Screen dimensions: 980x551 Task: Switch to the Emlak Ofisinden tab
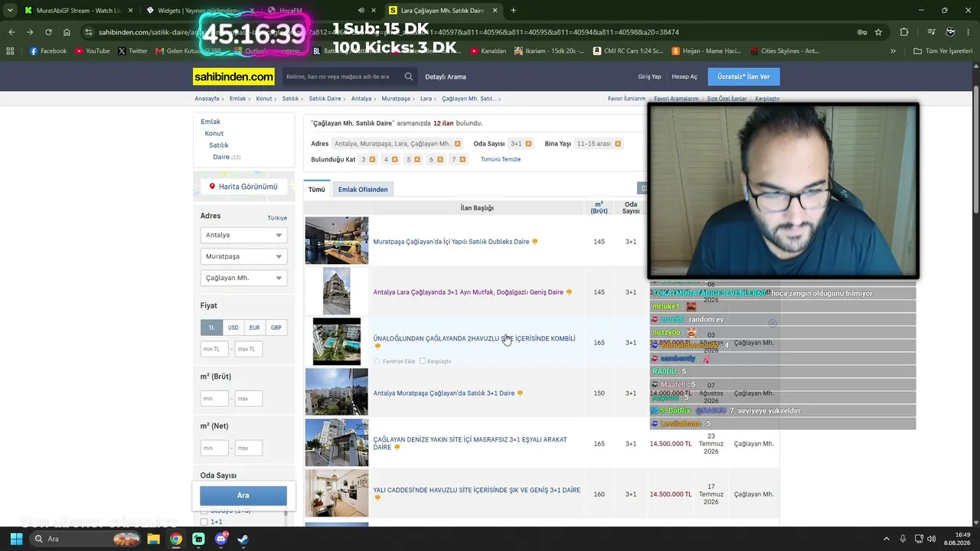363,189
